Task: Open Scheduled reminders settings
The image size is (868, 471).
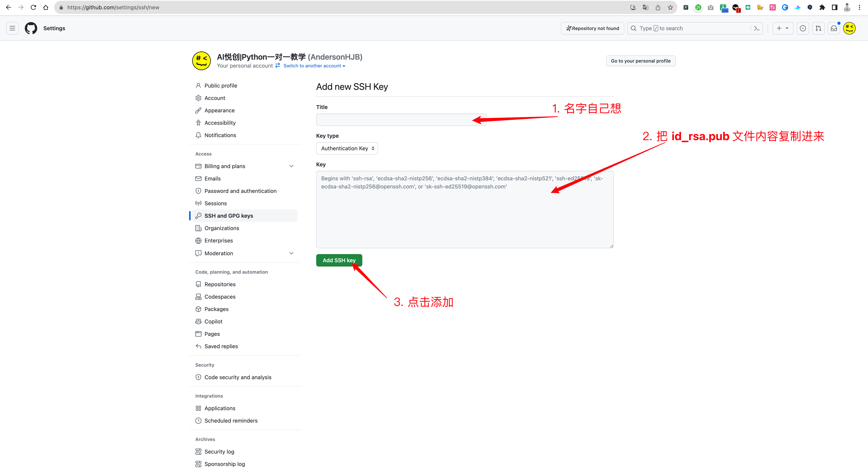Action: (245, 421)
